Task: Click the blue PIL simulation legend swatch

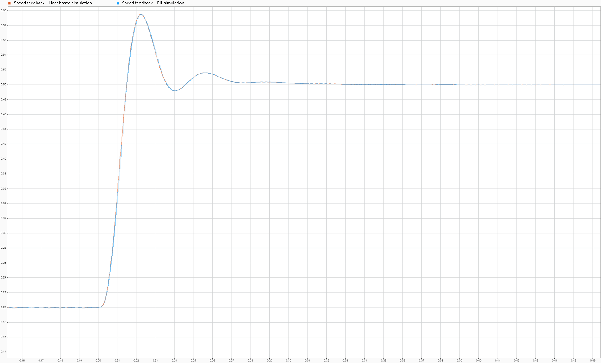Action: [118, 3]
